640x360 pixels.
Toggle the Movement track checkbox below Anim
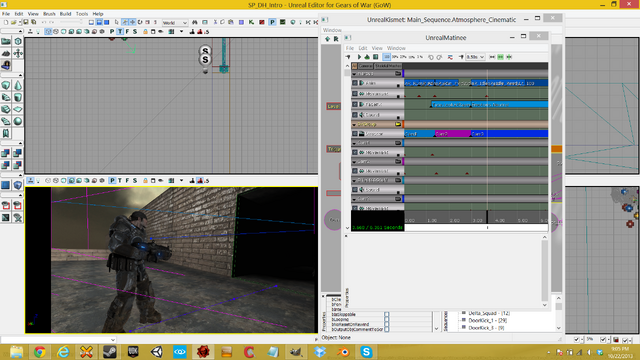point(355,93)
